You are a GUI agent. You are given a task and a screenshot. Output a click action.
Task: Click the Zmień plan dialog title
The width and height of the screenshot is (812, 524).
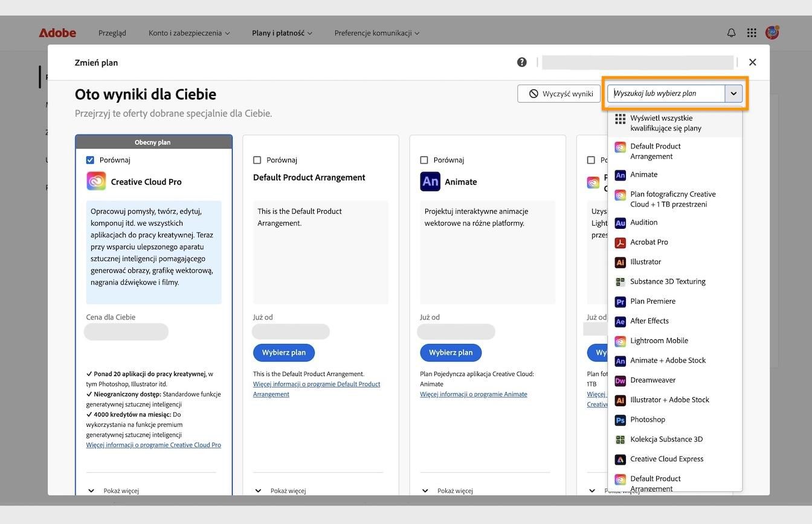pyautogui.click(x=96, y=62)
